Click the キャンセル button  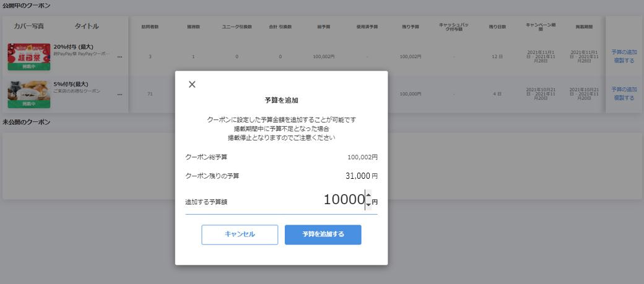239,235
